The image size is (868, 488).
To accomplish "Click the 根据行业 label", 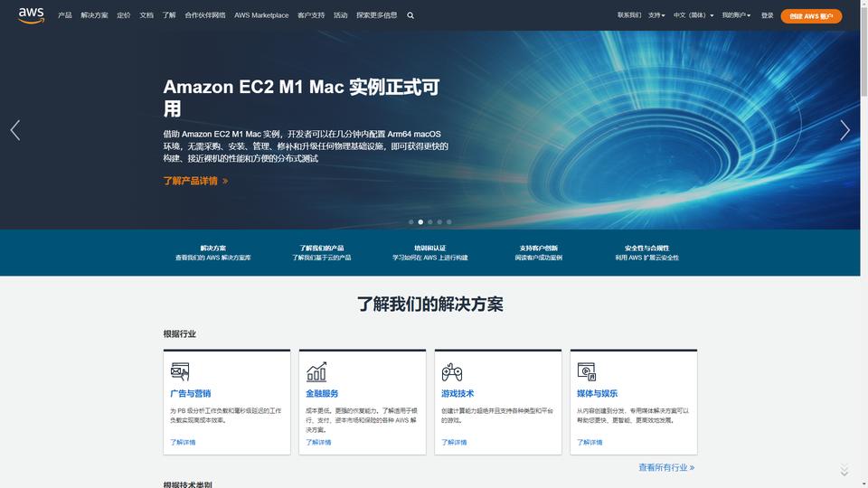I will [x=179, y=333].
